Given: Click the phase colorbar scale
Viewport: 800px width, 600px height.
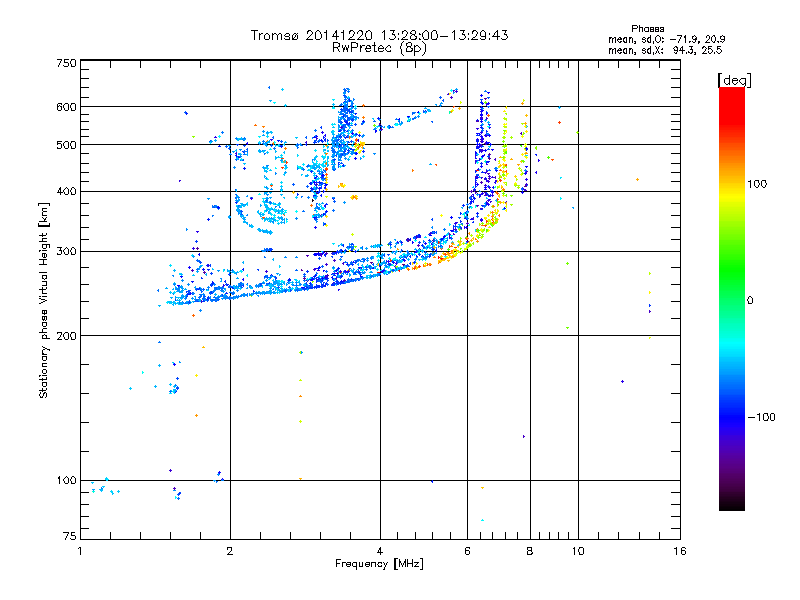Looking at the screenshot, I should point(732,299).
